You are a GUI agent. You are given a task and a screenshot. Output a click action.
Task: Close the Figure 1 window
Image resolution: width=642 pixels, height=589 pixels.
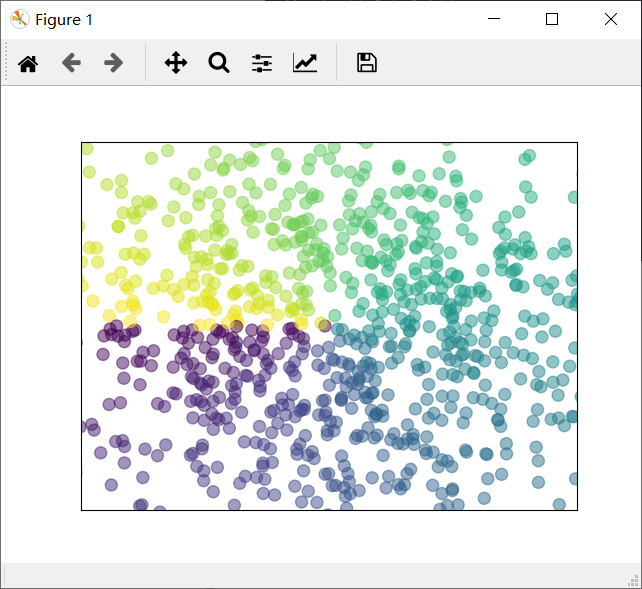click(x=611, y=19)
